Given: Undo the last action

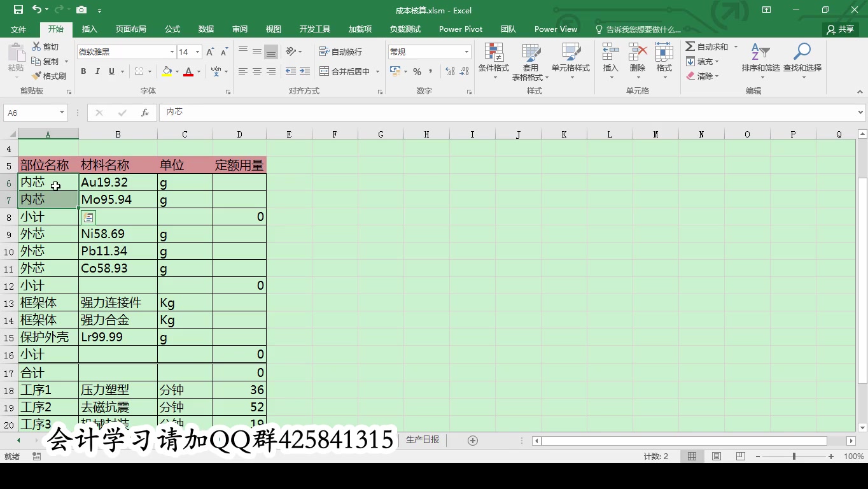Looking at the screenshot, I should pos(37,10).
